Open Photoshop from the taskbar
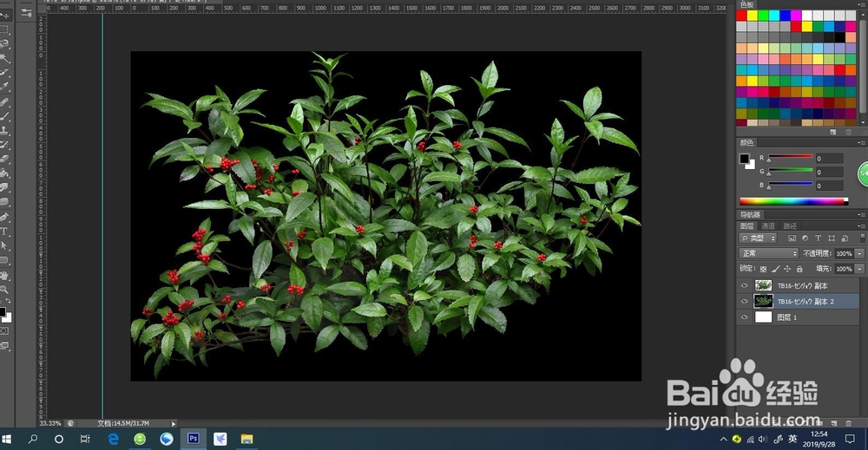The width and height of the screenshot is (868, 450). [194, 439]
